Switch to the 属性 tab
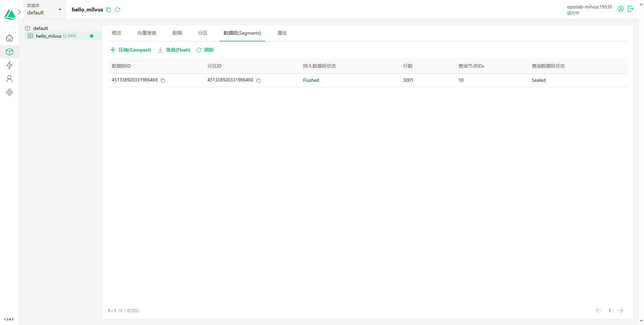 click(282, 33)
